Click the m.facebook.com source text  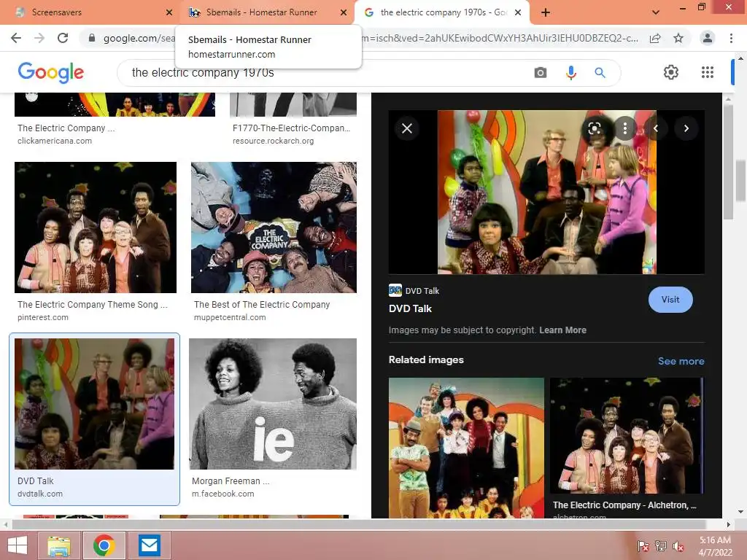pos(223,494)
